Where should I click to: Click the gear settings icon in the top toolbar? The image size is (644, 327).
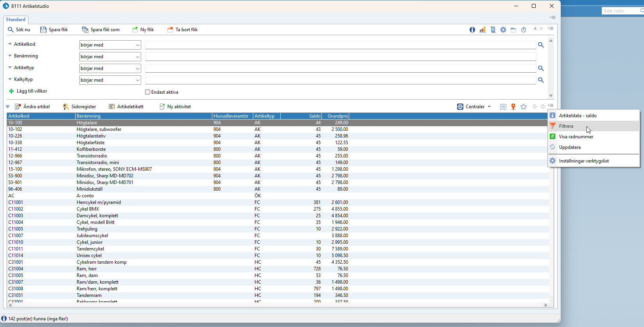tap(503, 30)
